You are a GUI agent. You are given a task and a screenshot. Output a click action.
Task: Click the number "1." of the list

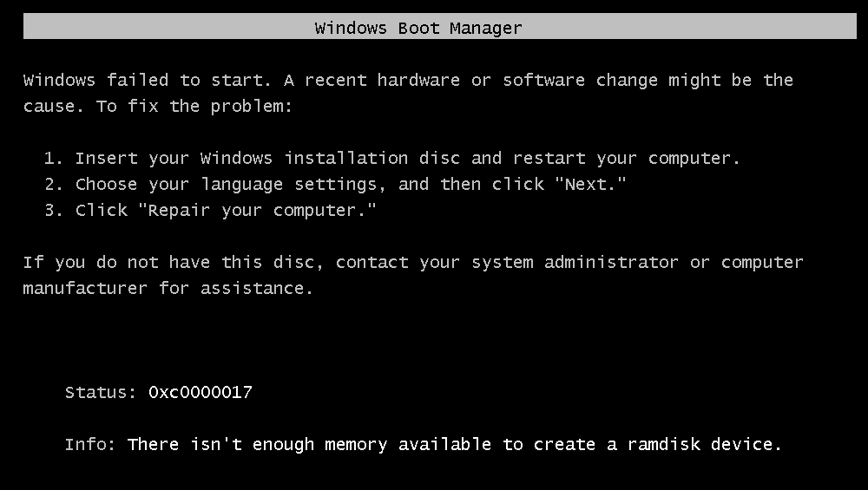[x=54, y=158]
